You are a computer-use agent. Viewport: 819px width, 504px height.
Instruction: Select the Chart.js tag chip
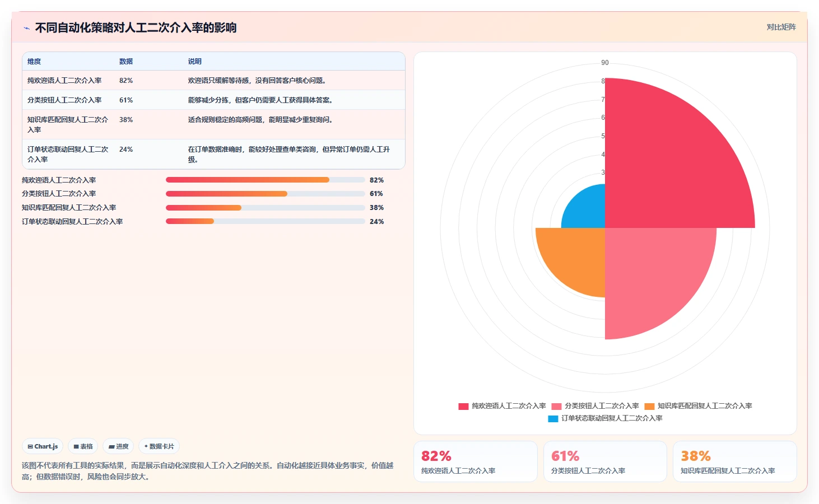(43, 446)
